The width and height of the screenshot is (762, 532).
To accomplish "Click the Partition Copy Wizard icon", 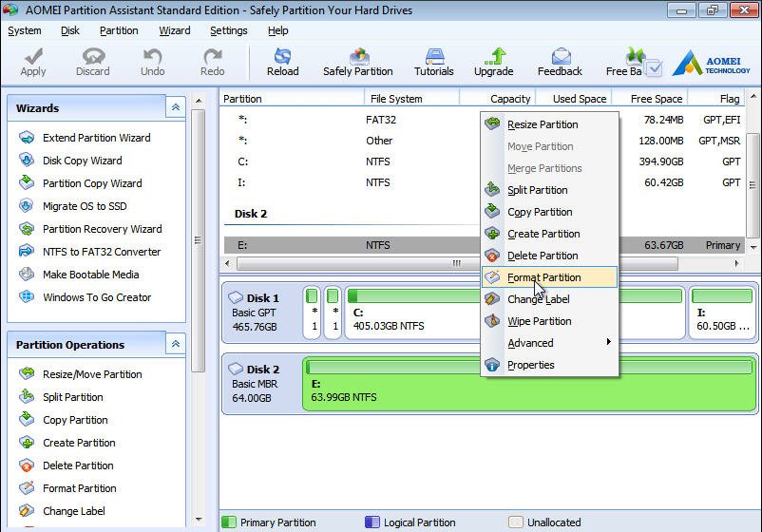I will (x=27, y=183).
